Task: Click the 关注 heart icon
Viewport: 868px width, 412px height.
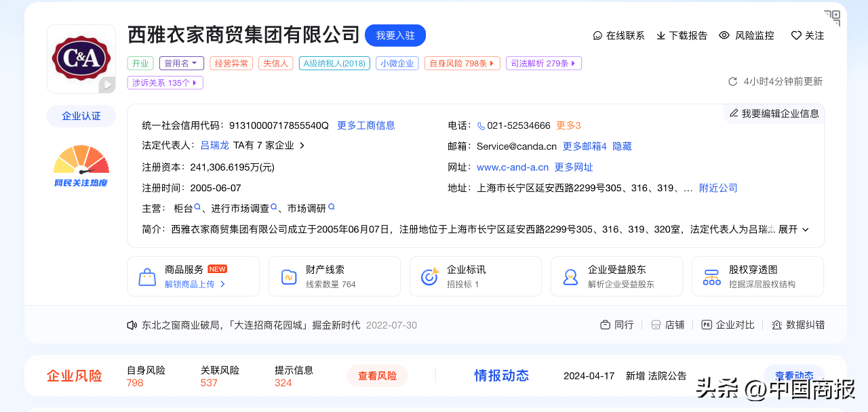Action: tap(796, 35)
